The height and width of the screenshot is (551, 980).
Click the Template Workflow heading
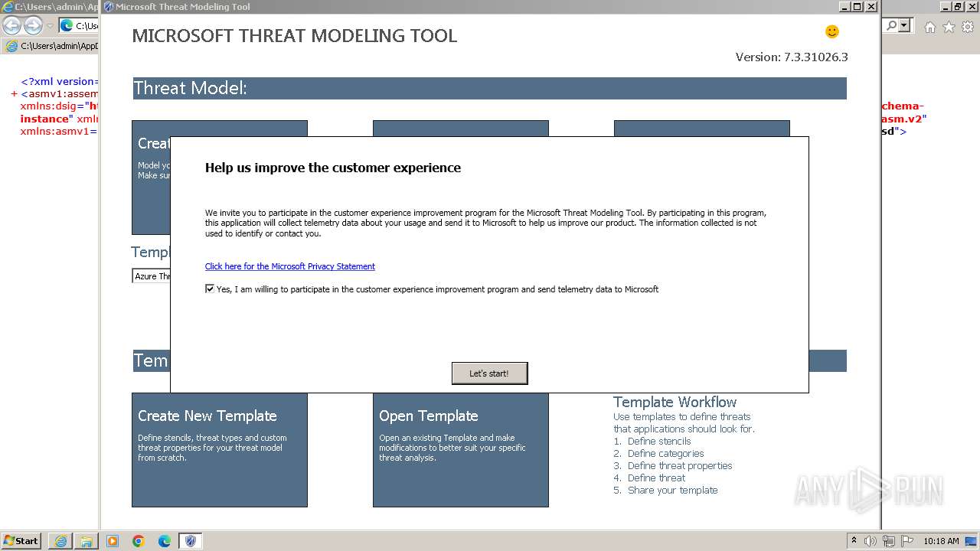(675, 402)
